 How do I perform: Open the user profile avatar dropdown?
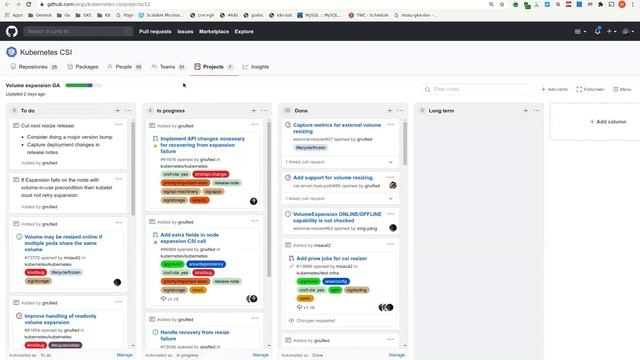pyautogui.click(x=628, y=31)
